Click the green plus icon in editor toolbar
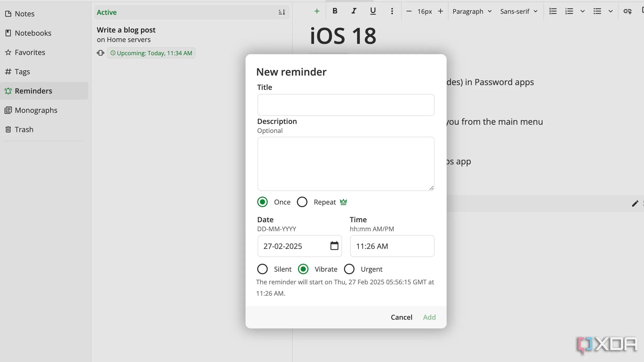Screen dimensions: 644x362 (317, 11)
